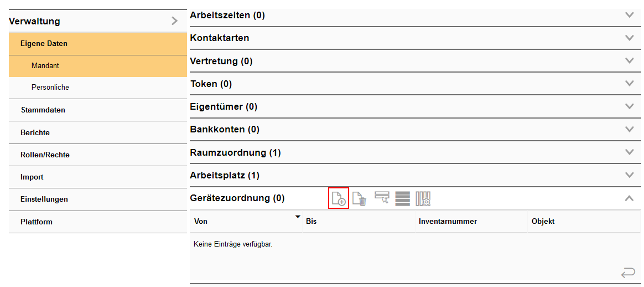This screenshot has height=287, width=644.
Task: Go to the Einstellungen menu item
Action: point(44,199)
